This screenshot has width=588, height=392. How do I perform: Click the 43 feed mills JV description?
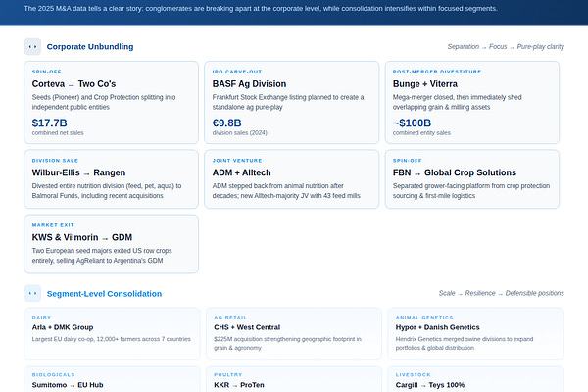[x=286, y=191]
